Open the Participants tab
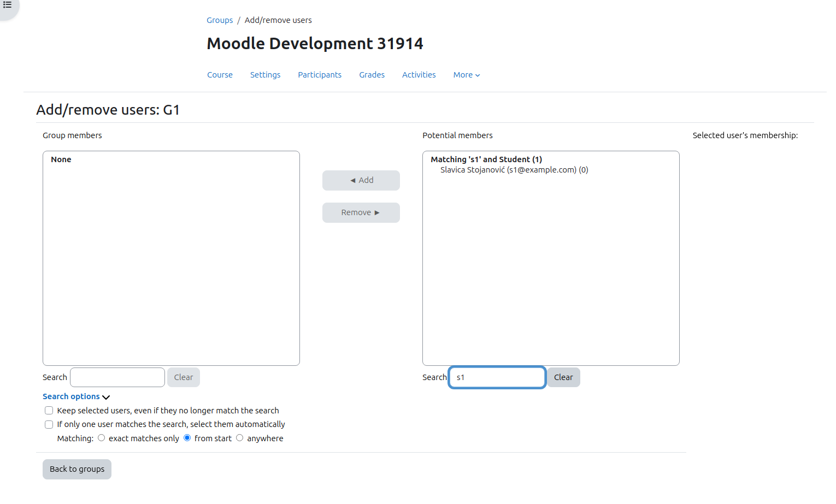 pos(320,75)
